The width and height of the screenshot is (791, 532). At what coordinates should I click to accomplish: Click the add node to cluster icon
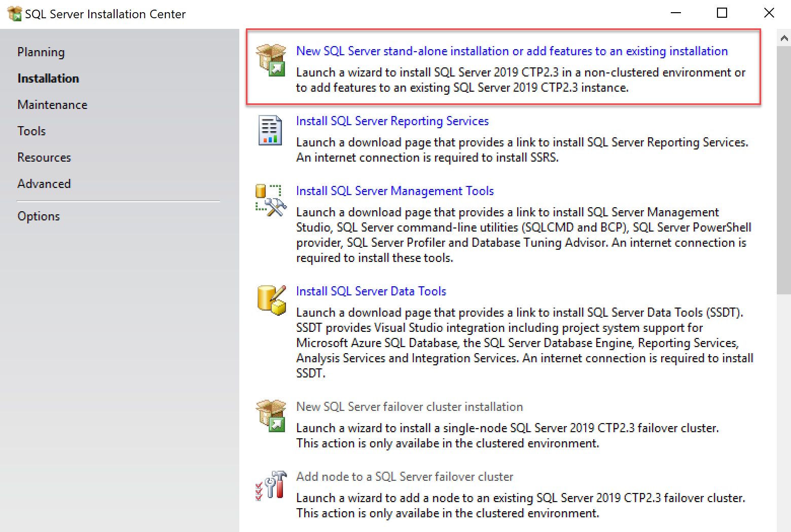tap(271, 485)
